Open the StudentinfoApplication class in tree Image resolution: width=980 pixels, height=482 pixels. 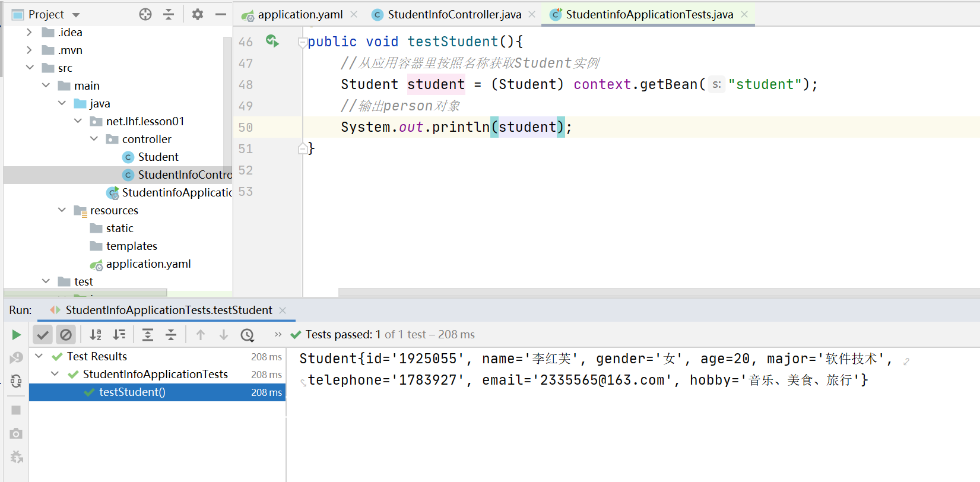tap(169, 192)
